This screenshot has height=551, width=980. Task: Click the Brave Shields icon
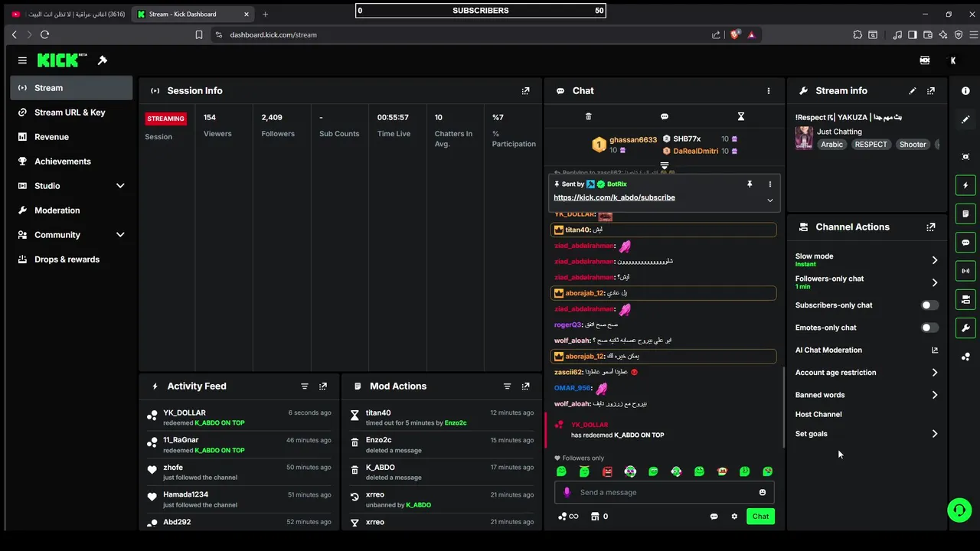pos(735,34)
